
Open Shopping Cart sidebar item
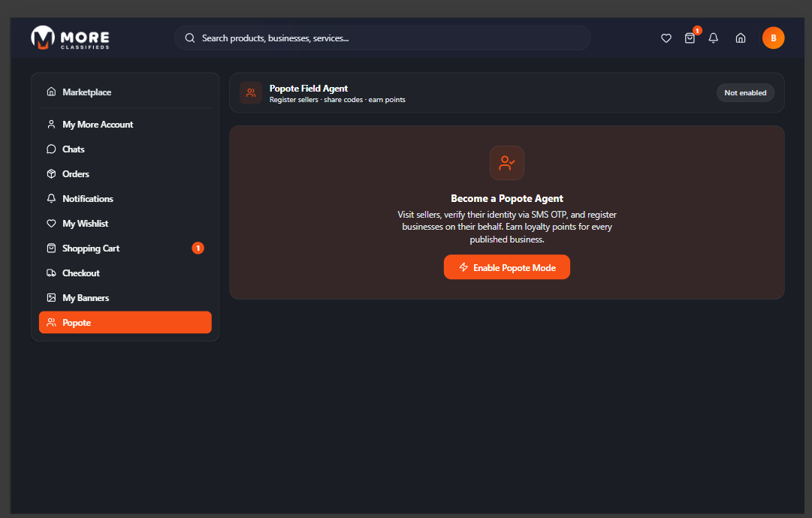pyautogui.click(x=91, y=248)
